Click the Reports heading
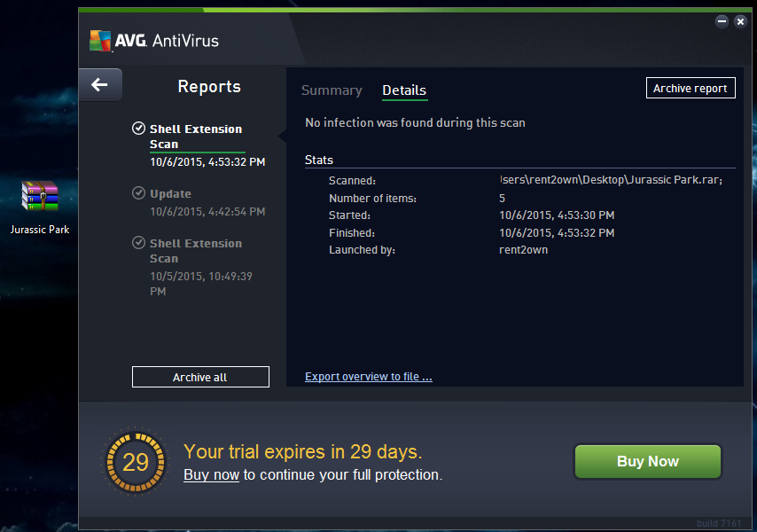This screenshot has height=532, width=757. click(209, 86)
